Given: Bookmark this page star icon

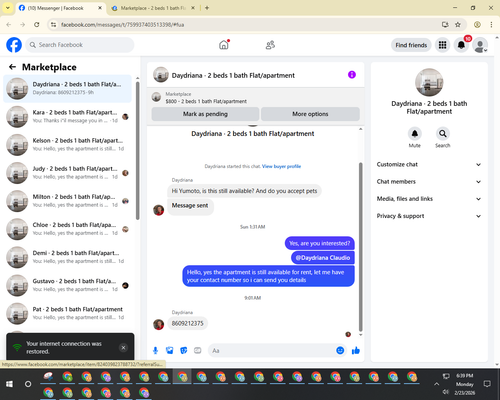Looking at the screenshot, I should pyautogui.click(x=458, y=24).
